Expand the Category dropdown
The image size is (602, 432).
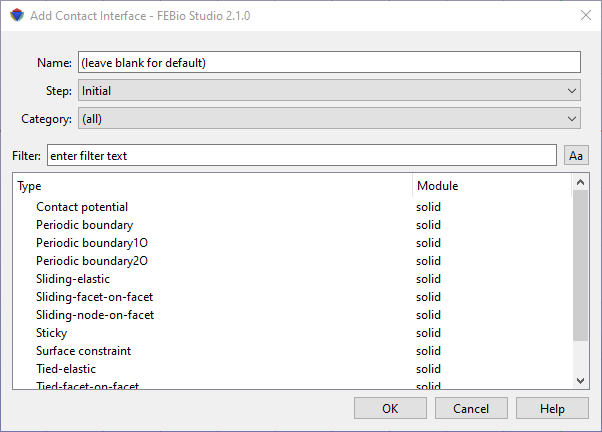329,119
